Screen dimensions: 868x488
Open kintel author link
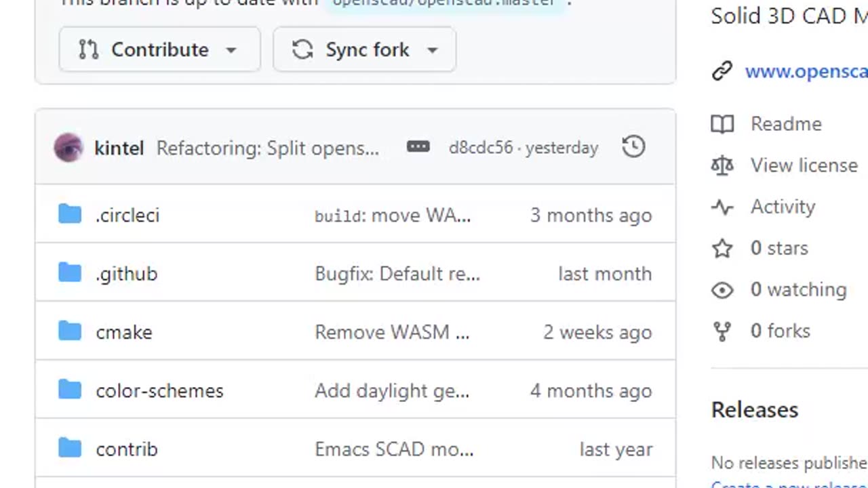119,148
